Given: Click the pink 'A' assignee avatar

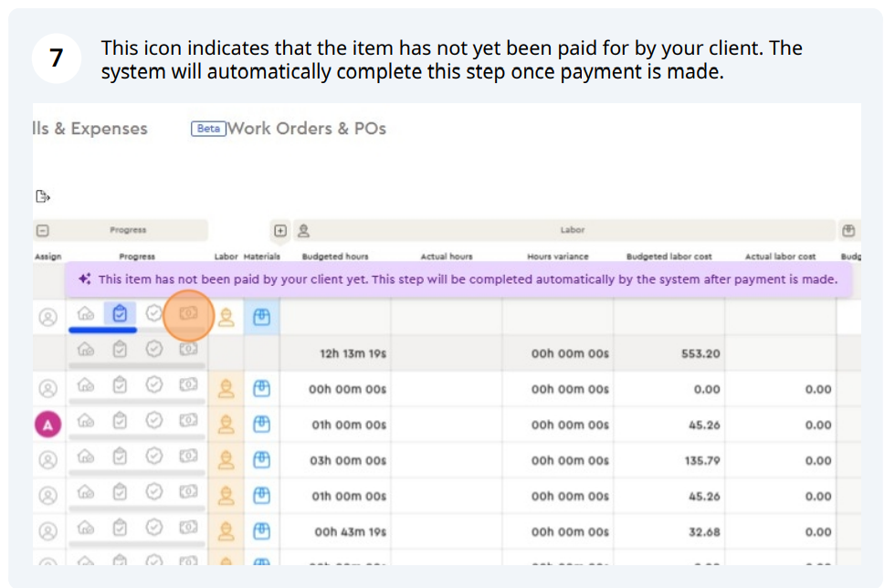Looking at the screenshot, I should [47, 424].
